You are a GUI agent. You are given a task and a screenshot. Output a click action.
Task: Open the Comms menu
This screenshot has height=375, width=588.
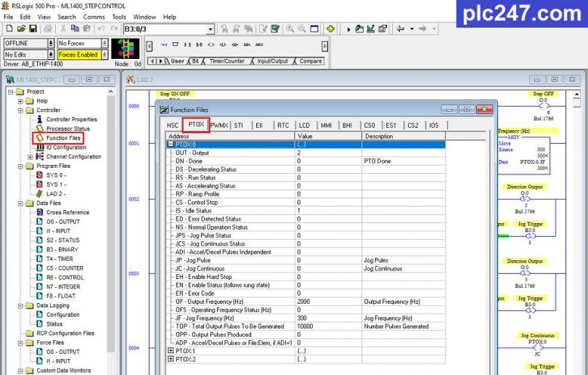pyautogui.click(x=94, y=17)
